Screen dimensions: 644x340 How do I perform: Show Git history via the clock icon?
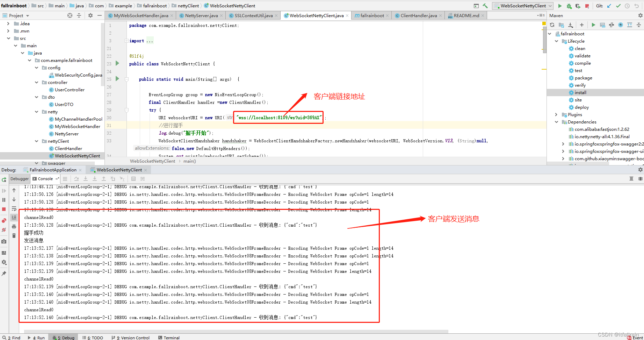tap(627, 6)
